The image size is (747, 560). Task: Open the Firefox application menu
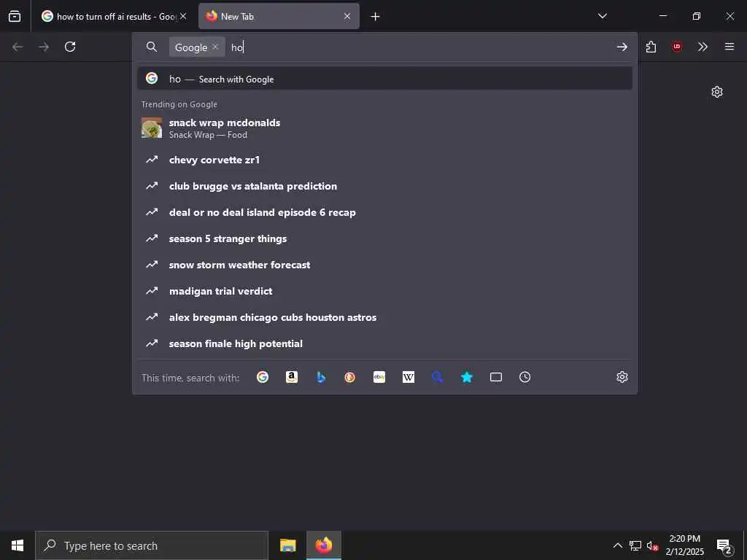pyautogui.click(x=729, y=47)
